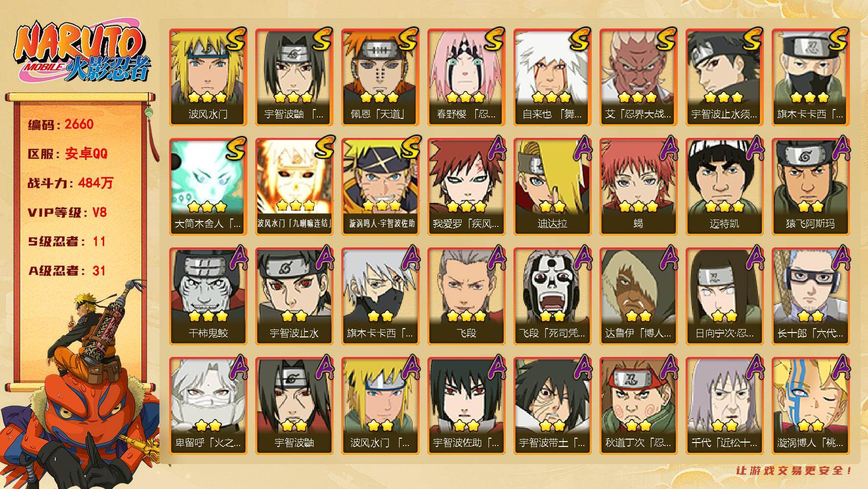Open the 大筒木舍人 glowing character card
Viewport: 868px width, 489px height.
[x=208, y=186]
